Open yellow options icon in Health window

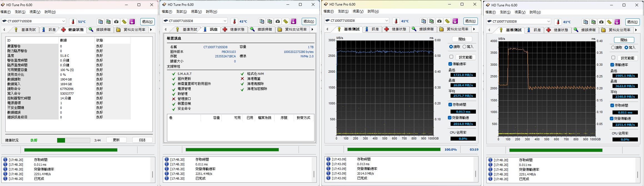pos(124,22)
